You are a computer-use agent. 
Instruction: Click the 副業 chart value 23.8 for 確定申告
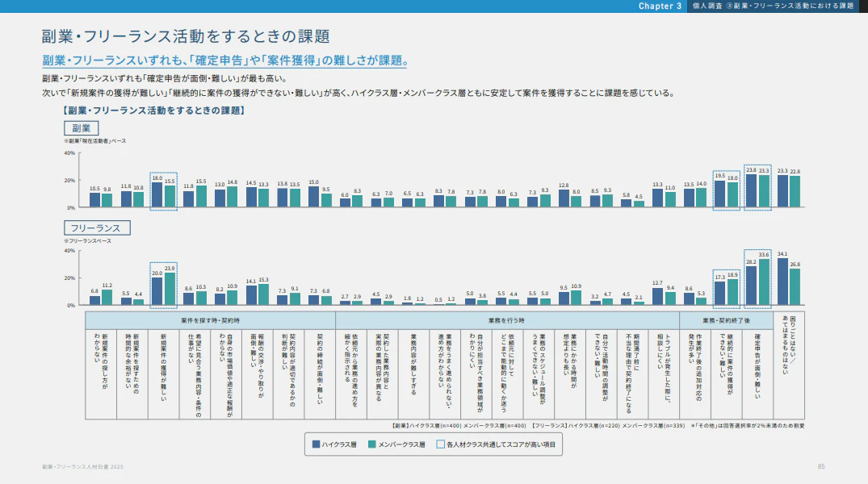(751, 170)
